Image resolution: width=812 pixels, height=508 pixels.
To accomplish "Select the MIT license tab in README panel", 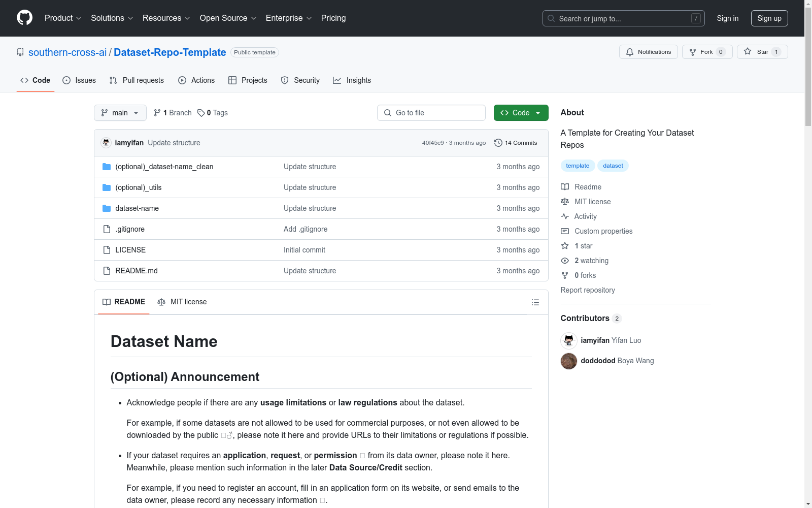I will [182, 302].
